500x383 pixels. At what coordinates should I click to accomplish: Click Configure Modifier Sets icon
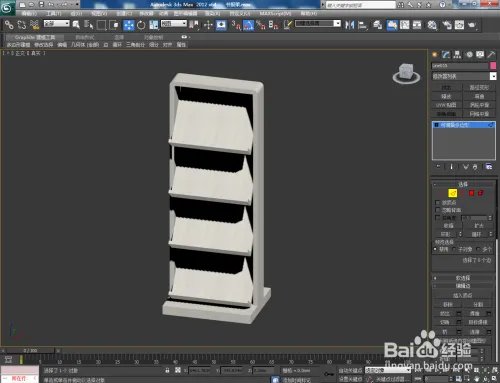[489, 166]
